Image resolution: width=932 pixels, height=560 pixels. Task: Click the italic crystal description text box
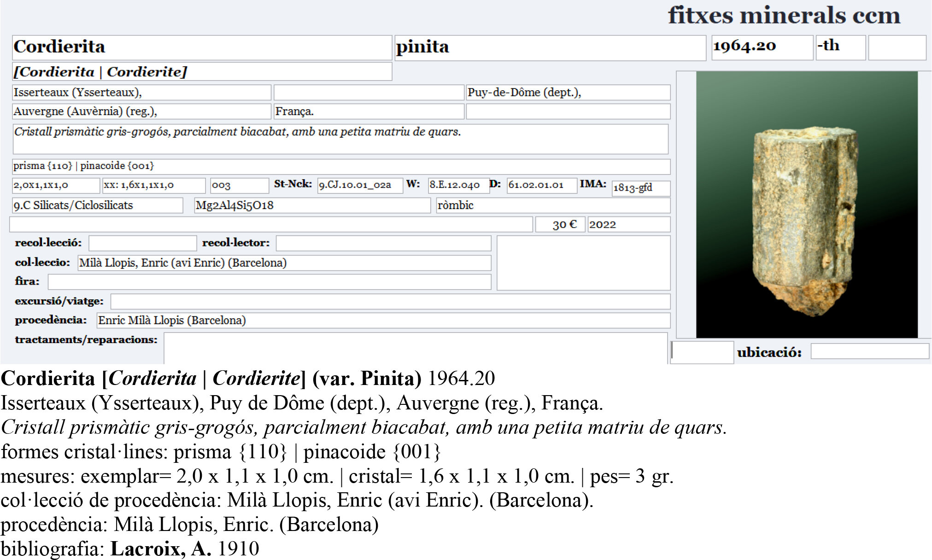point(340,139)
